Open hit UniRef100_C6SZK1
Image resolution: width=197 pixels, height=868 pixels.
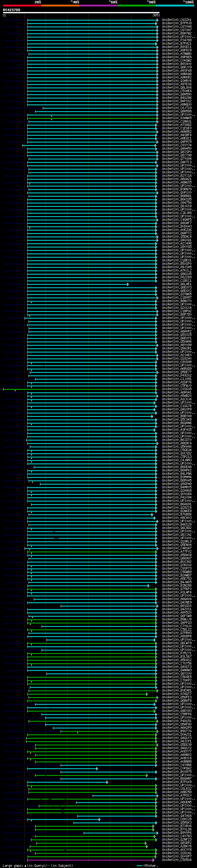click(x=176, y=20)
